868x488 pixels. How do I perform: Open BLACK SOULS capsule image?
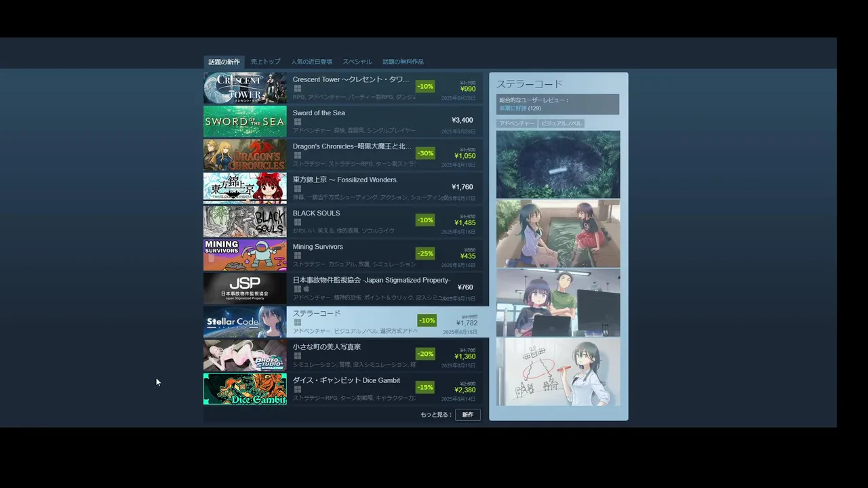[245, 221]
